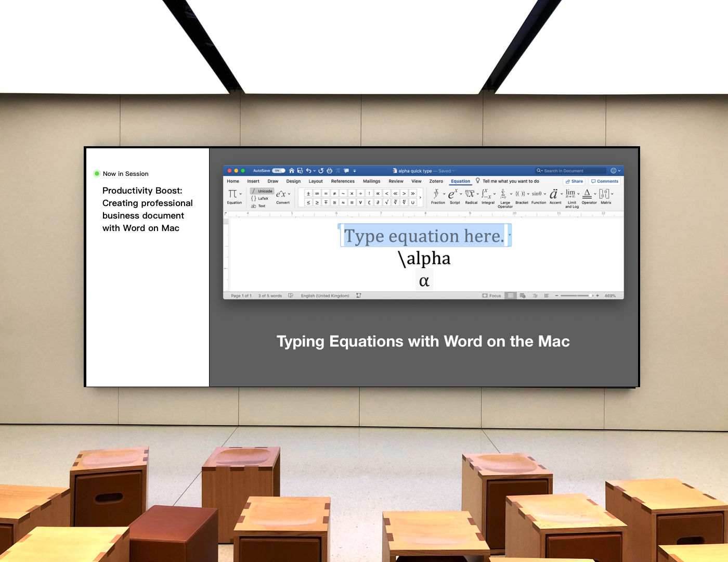Insert the proportional-to symbol
Image resolution: width=728 pixels, height=562 pixels.
click(378, 194)
